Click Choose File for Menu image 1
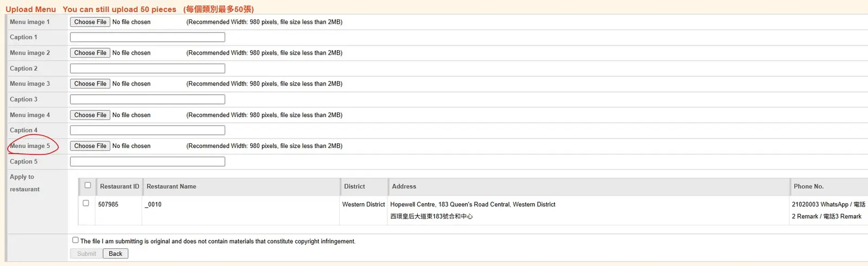Image resolution: width=868 pixels, height=266 pixels. [90, 22]
